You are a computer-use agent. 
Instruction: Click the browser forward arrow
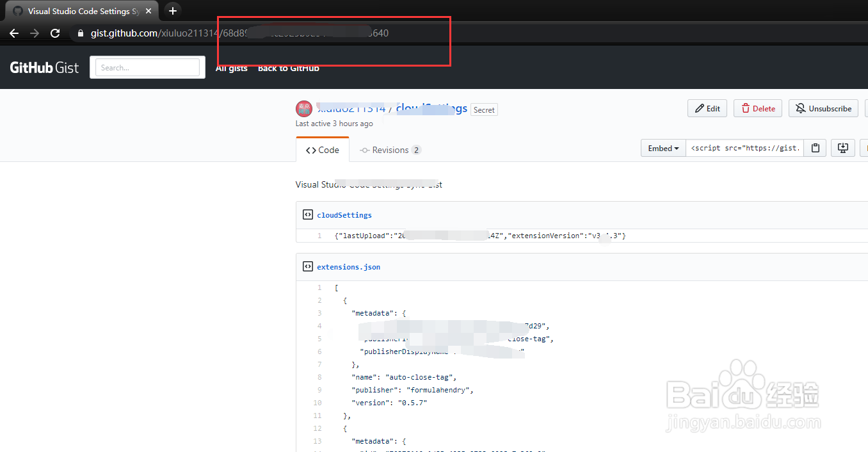coord(35,33)
